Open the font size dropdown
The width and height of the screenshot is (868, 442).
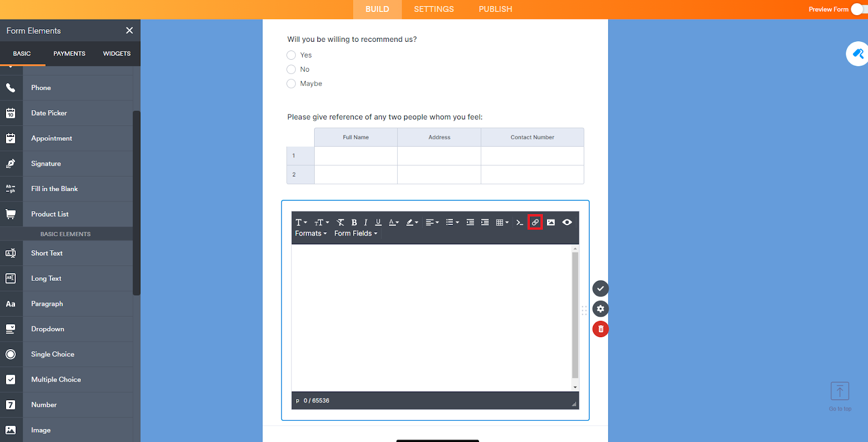pos(322,222)
